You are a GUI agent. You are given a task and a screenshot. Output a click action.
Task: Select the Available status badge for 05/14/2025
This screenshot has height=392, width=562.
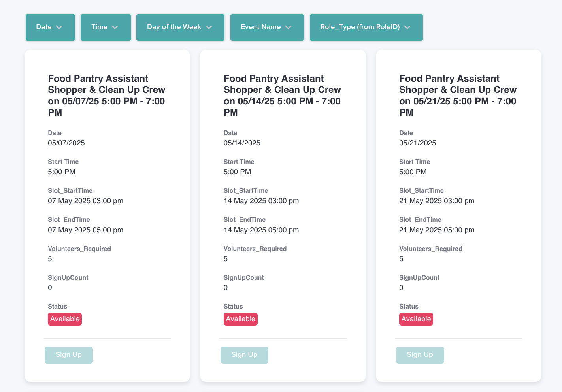click(x=241, y=319)
